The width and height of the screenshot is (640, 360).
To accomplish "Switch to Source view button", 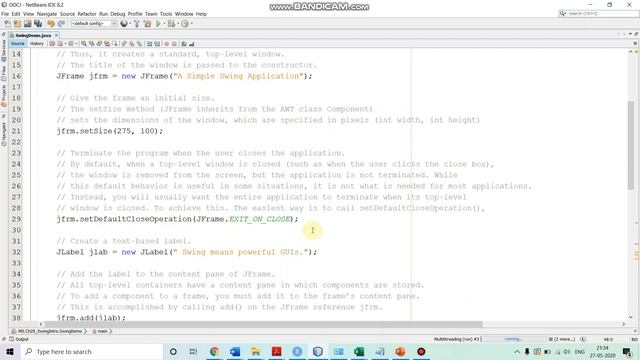I will click(18, 44).
